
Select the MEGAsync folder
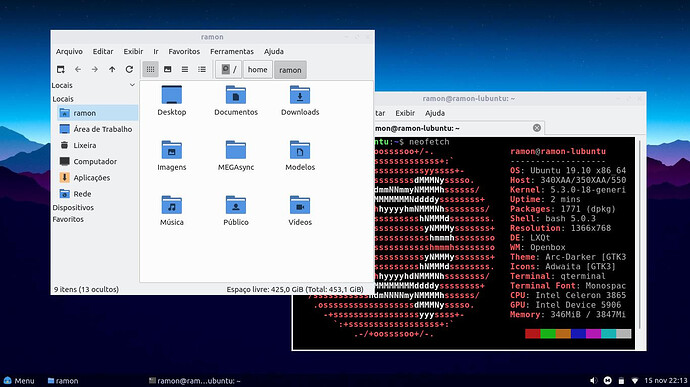pos(236,155)
